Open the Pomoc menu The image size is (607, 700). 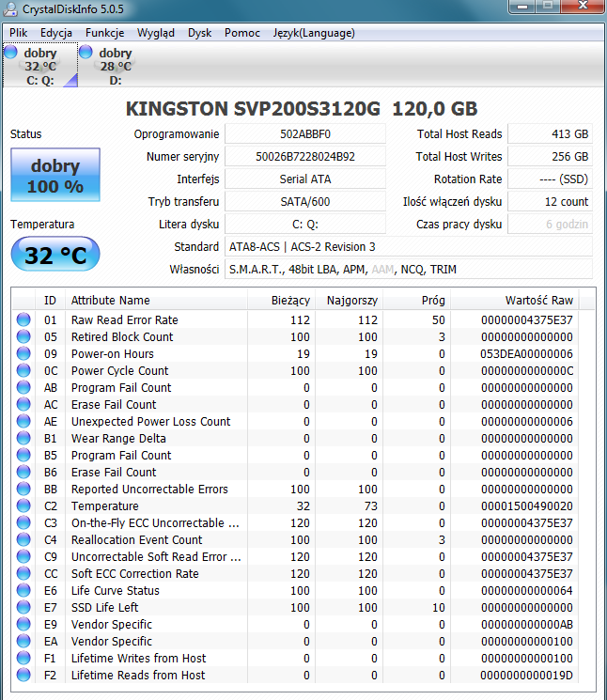(x=242, y=33)
